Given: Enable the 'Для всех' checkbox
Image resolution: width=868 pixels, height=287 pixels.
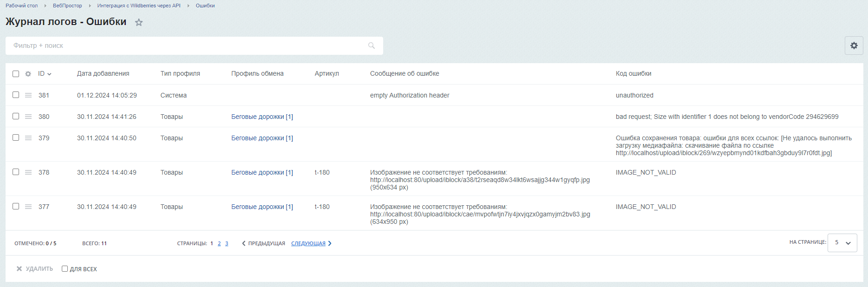Looking at the screenshot, I should click(x=65, y=269).
